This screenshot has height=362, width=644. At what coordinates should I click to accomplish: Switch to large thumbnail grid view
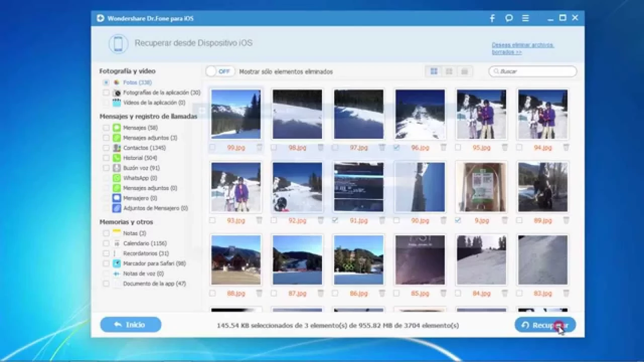coord(434,71)
